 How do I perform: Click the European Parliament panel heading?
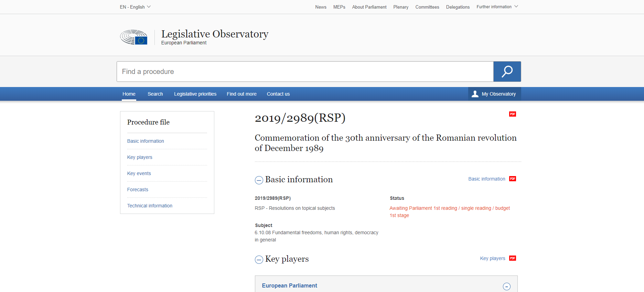point(290,285)
